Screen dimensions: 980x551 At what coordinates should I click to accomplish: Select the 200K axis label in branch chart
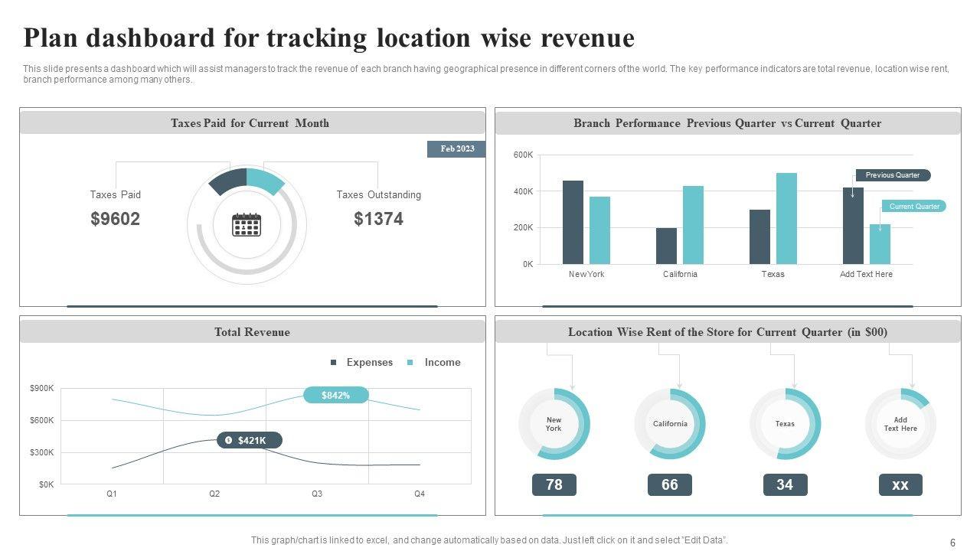coord(523,228)
